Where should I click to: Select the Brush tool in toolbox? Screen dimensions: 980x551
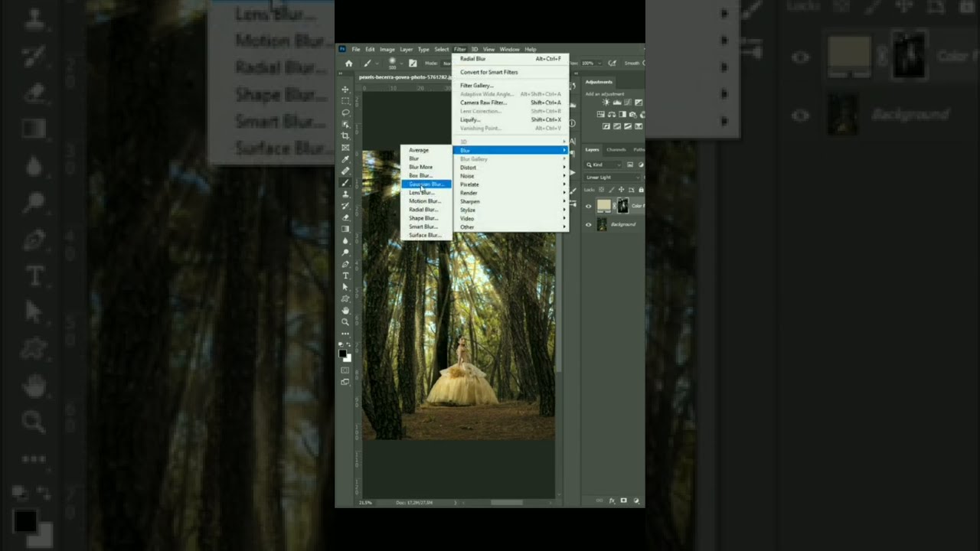345,182
